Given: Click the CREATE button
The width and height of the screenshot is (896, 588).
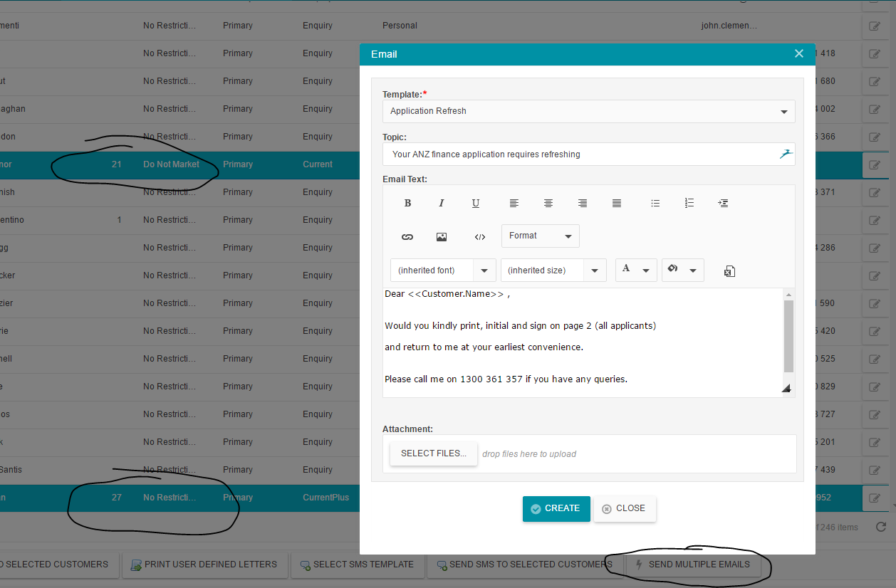Looking at the screenshot, I should coord(556,509).
